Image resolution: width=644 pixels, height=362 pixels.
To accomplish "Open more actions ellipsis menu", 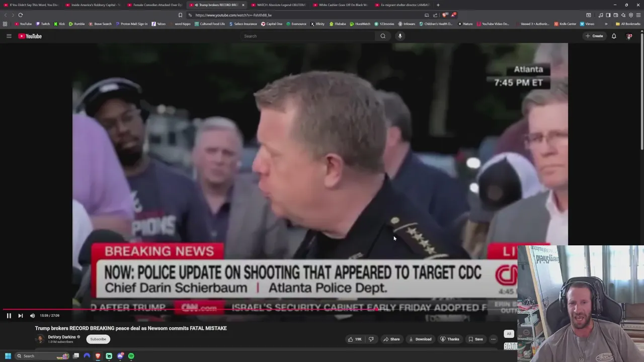I will (x=493, y=339).
